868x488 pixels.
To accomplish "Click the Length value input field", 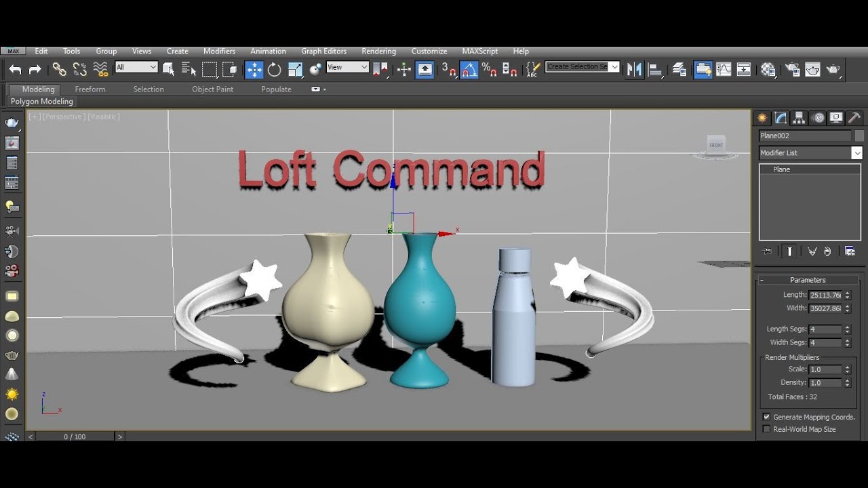I will (x=825, y=295).
